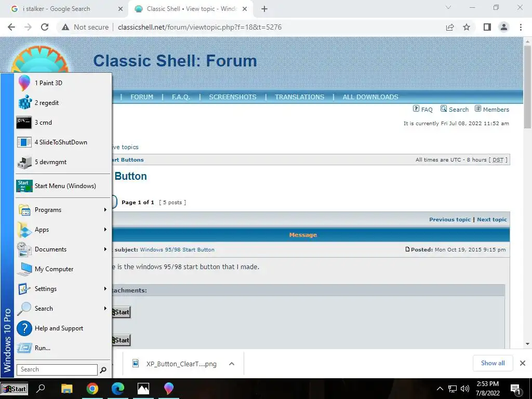
Task: Expand options for the XP_Button download
Action: [x=232, y=364]
